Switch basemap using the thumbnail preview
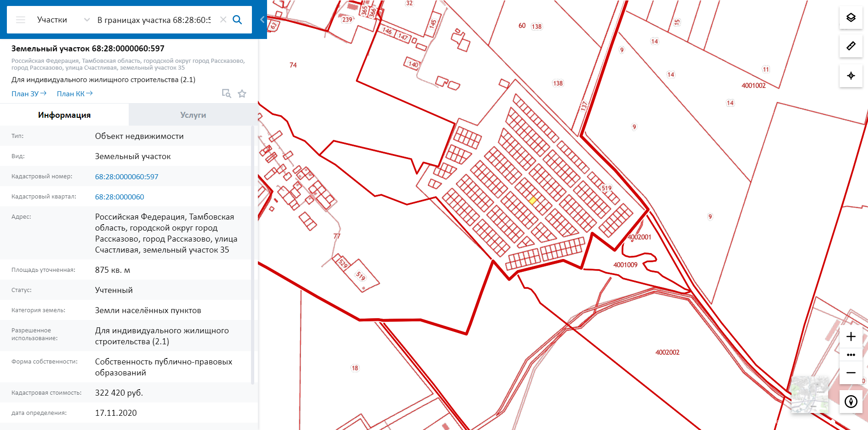The image size is (868, 430). pos(810,394)
